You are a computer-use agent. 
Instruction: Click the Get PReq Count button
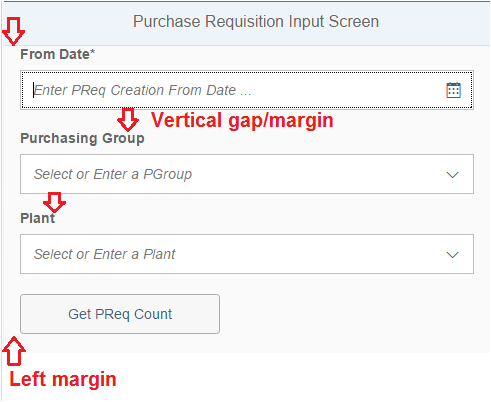[120, 314]
